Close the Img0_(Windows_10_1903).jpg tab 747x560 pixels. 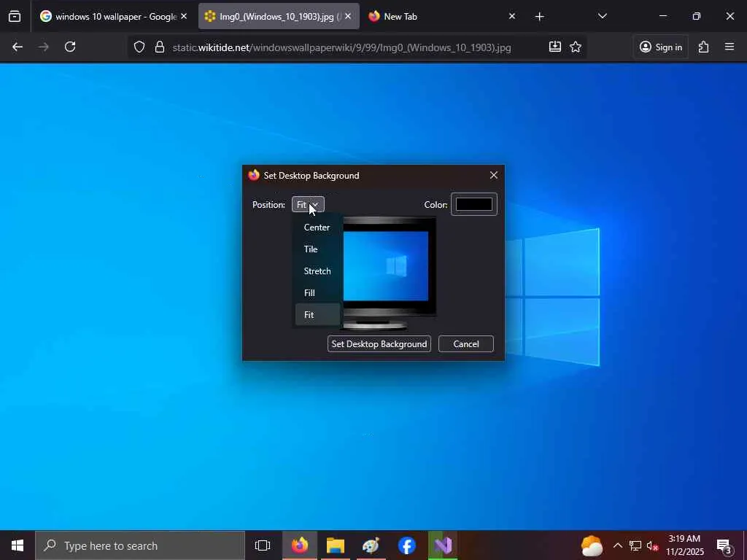348,16
